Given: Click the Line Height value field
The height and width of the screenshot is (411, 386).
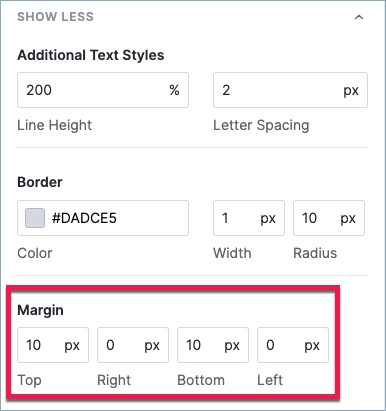Looking at the screenshot, I should (x=103, y=90).
